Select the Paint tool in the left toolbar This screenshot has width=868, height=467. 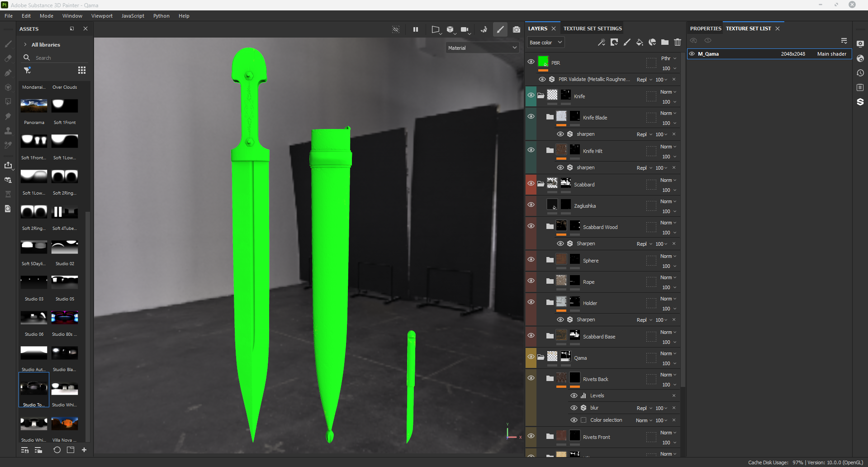[x=8, y=44]
